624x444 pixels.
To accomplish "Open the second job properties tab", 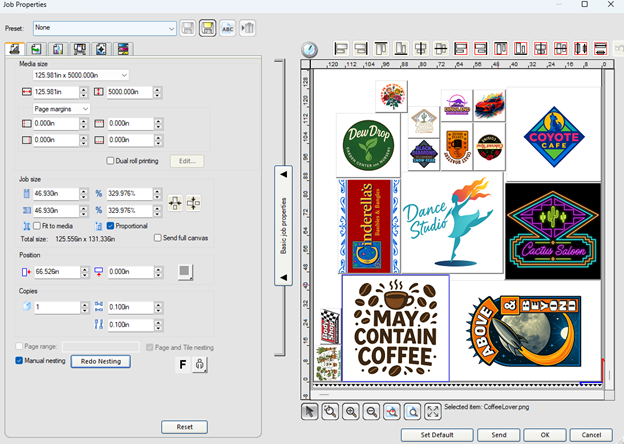I will [x=35, y=49].
